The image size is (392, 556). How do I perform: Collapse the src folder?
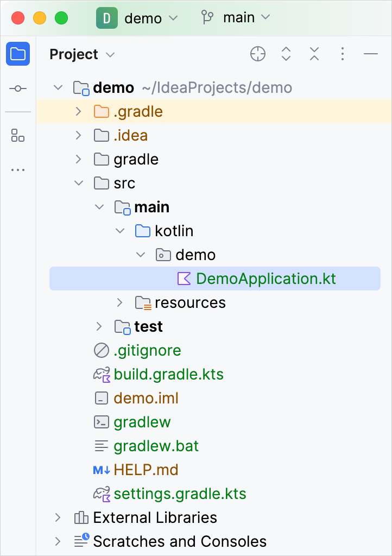[x=79, y=184]
